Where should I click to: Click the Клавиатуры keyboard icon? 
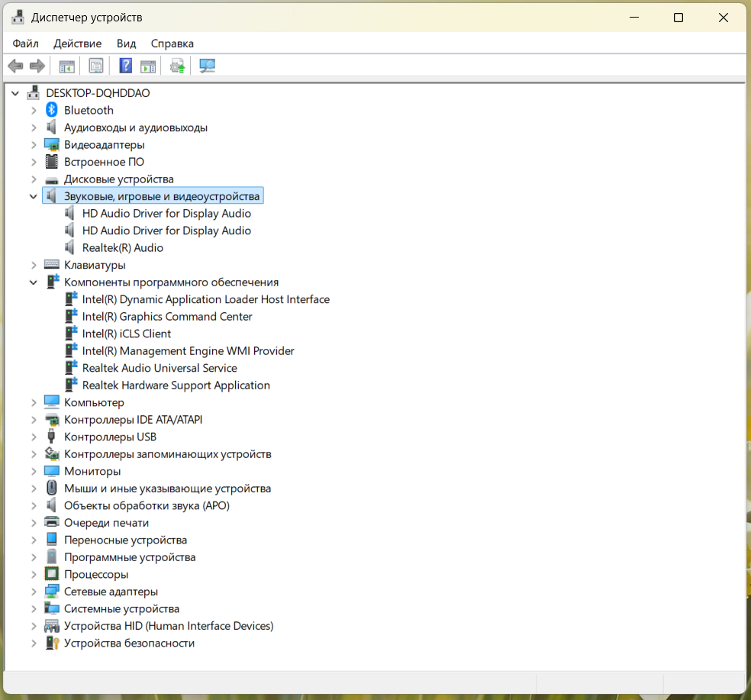coord(52,264)
